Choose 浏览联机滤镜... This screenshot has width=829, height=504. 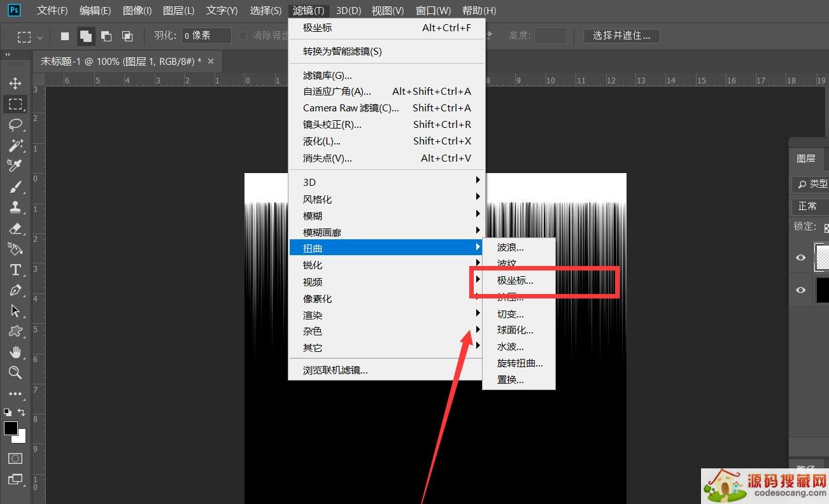click(386, 370)
